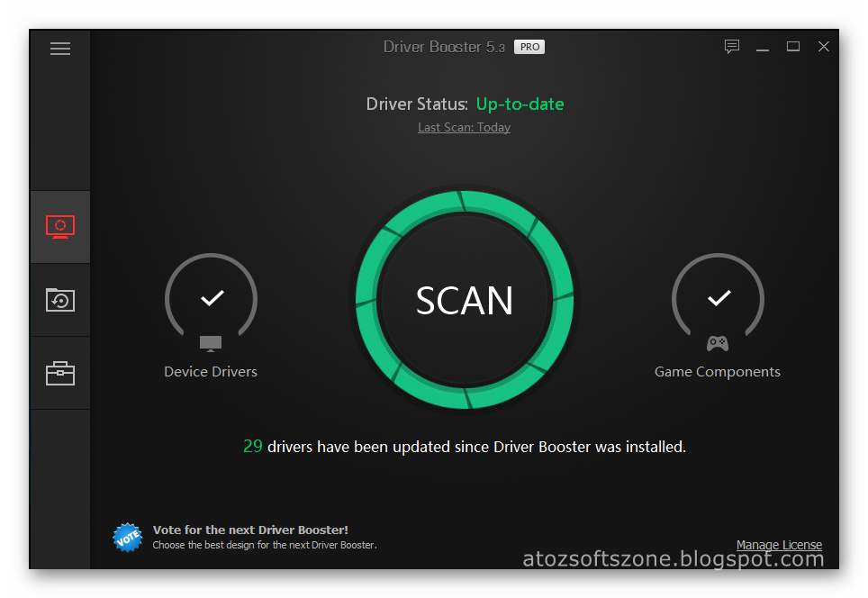Click 'Choose the best design' description text
Viewport: 868px width, 598px height.
(265, 545)
